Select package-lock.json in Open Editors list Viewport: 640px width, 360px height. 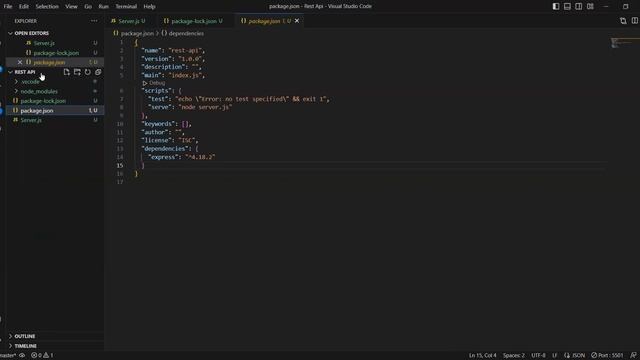(56, 53)
